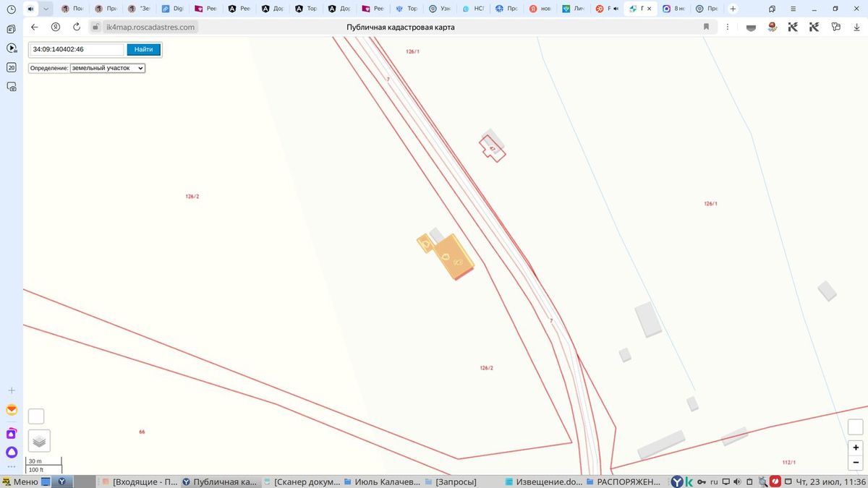Click the ru keyboard layout indicator
This screenshot has width=868, height=488.
point(714,481)
